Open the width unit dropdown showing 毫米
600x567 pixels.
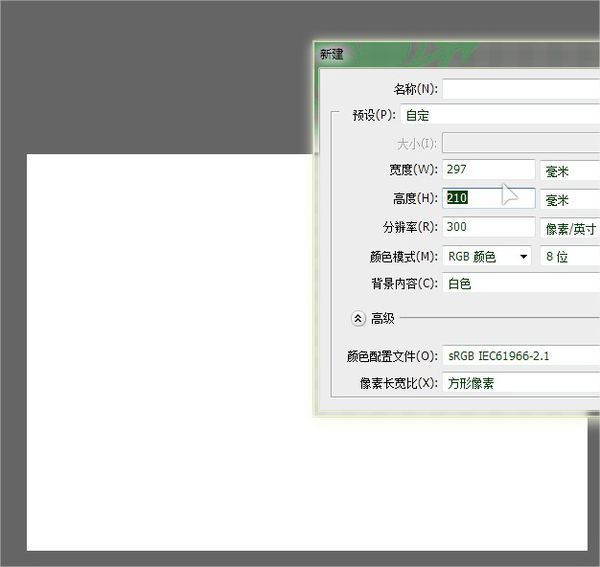pos(570,171)
